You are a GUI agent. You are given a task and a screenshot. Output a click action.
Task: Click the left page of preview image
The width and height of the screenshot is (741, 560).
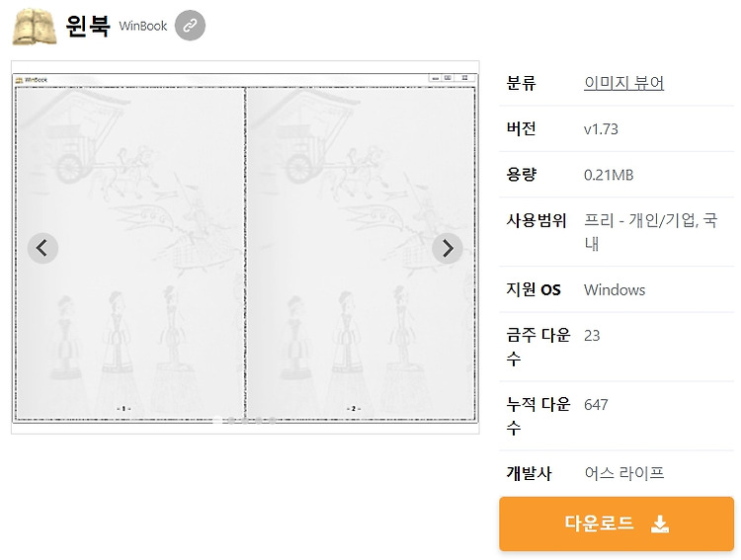pyautogui.click(x=129, y=253)
